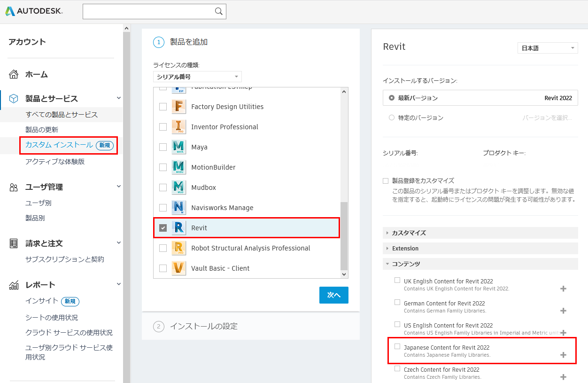
Task: Click the Vault Basic Client product icon
Action: click(x=178, y=268)
